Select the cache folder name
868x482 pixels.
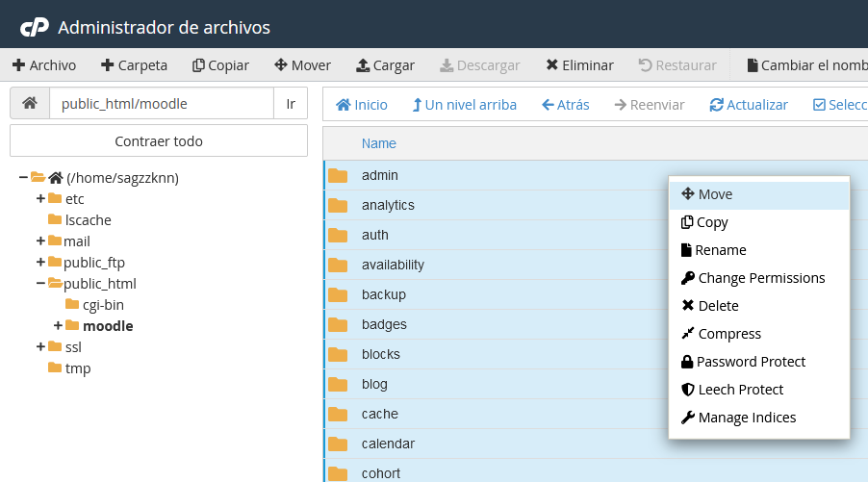[x=380, y=414]
